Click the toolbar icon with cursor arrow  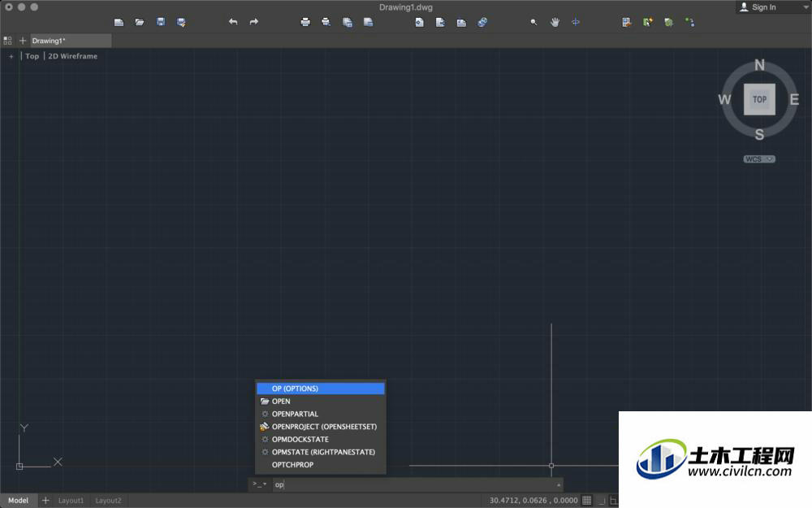point(648,22)
